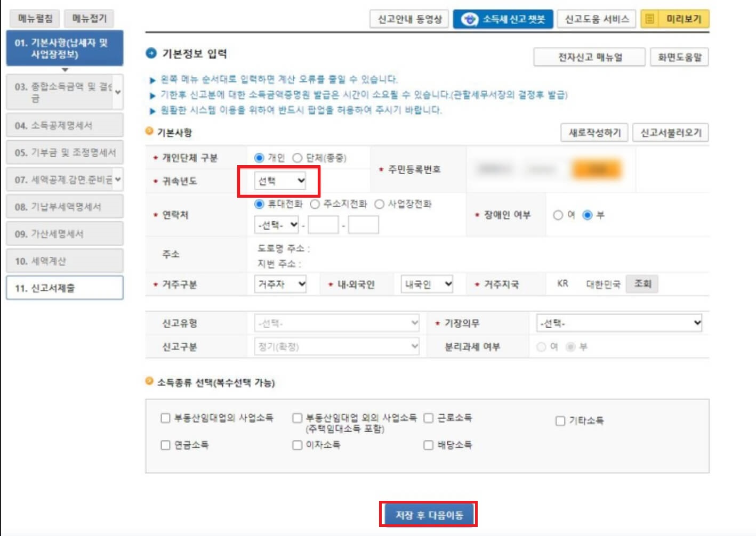Open the 귀속년도 선택 dropdown
Image resolution: width=756 pixels, height=536 pixels.
[280, 181]
